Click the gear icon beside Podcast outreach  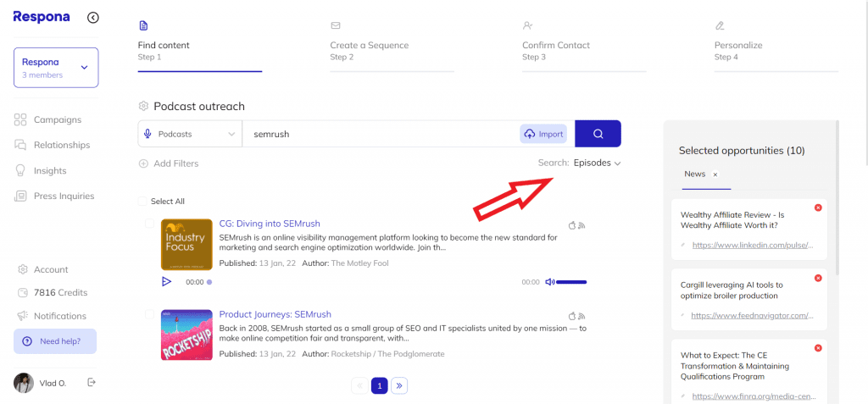click(143, 106)
